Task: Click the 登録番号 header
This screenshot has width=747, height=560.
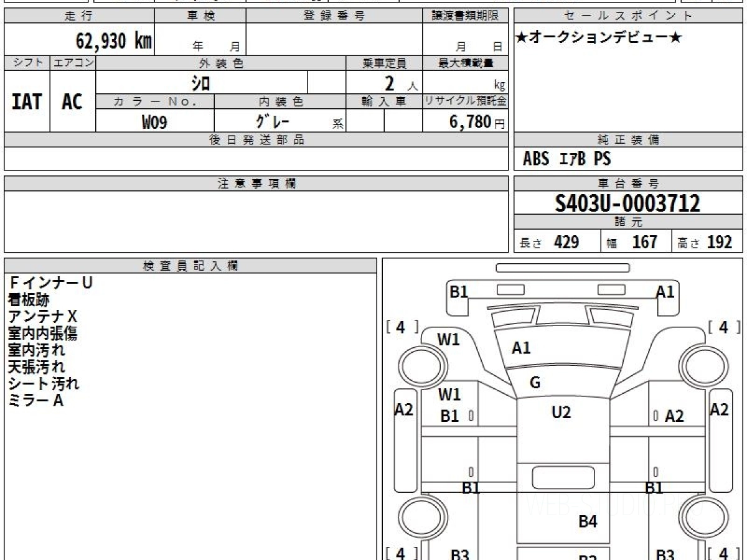Action: (x=334, y=16)
